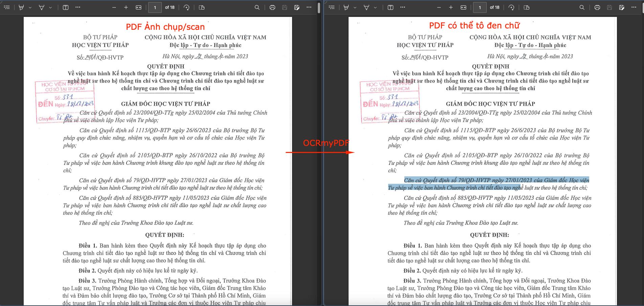644x306 pixels.
Task: Rotate page in left PDF window
Action: [186, 7]
